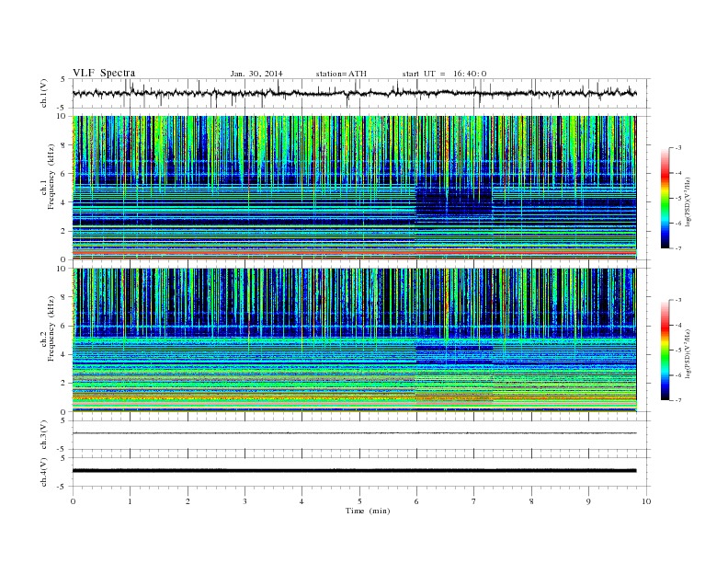Click the 'ch.3(V)' axis label
This screenshot has width=728, height=563.
[44, 435]
